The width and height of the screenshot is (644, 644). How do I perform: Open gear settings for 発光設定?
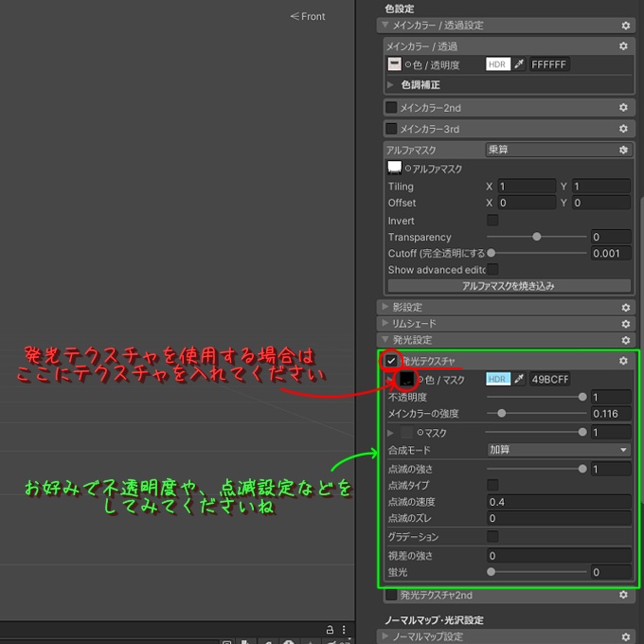pyautogui.click(x=625, y=340)
